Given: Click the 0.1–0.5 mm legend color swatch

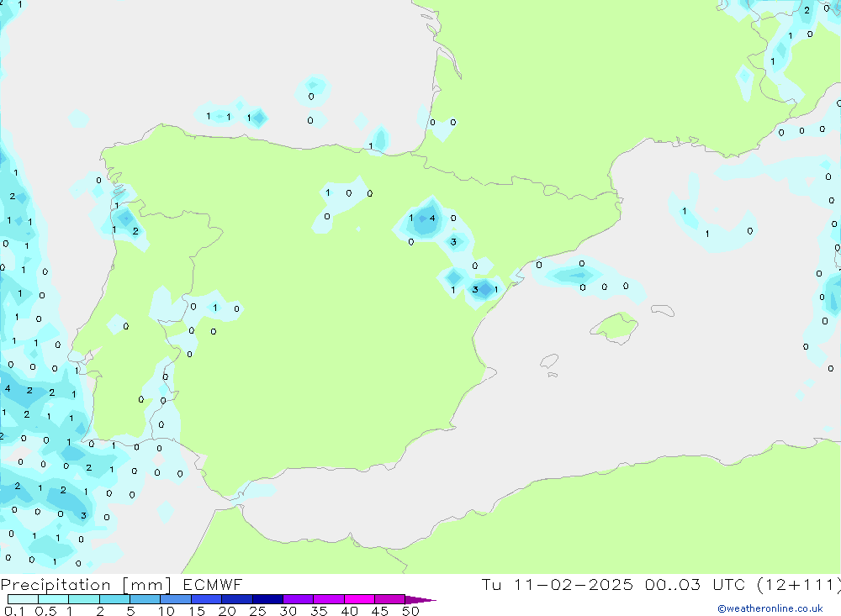Looking at the screenshot, I should (x=23, y=599).
